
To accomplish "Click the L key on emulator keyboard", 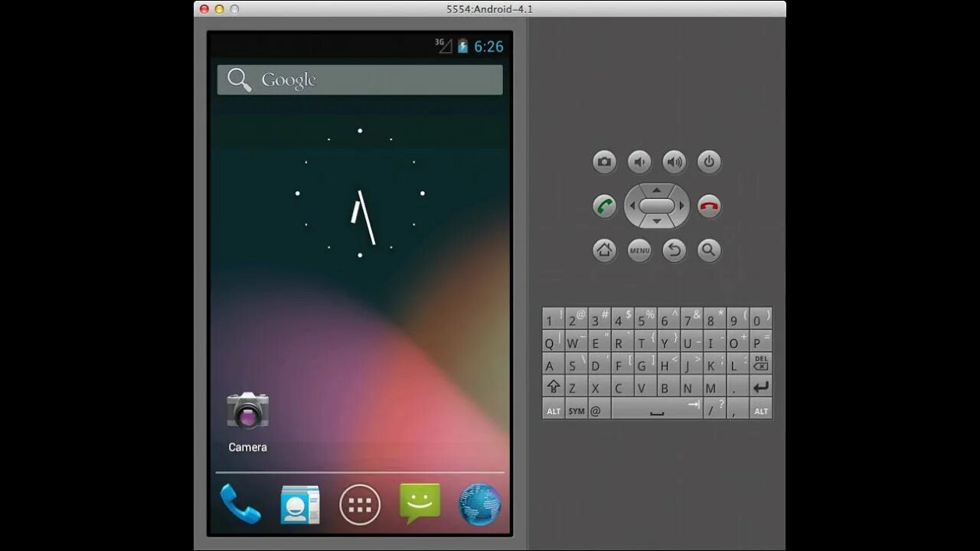I will [x=737, y=364].
